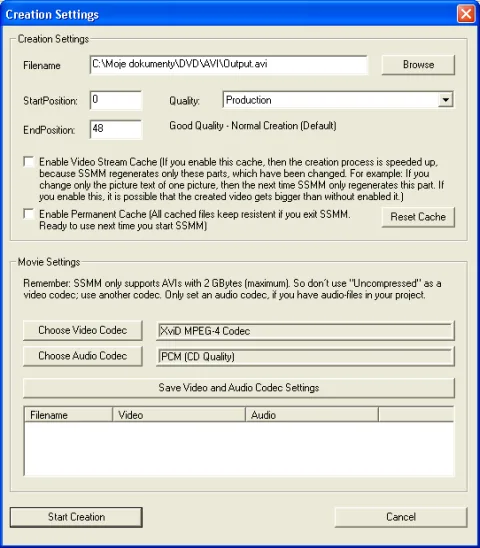Click the Browse button for filename
Screen dimensions: 480x548
pos(418,65)
